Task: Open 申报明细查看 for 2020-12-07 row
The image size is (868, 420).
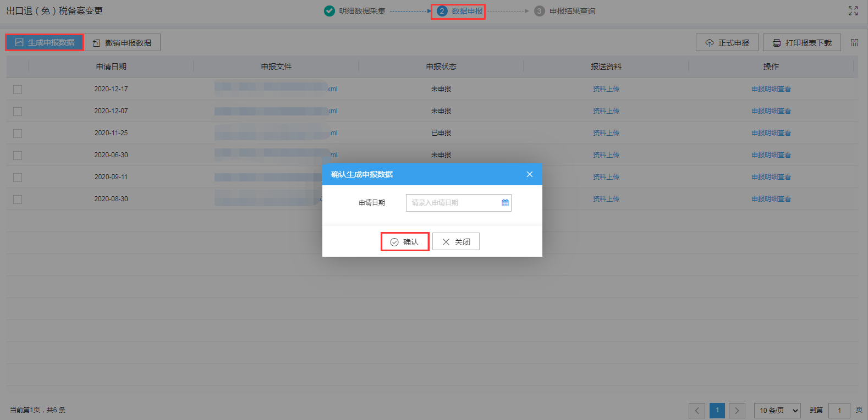Action: (771, 111)
